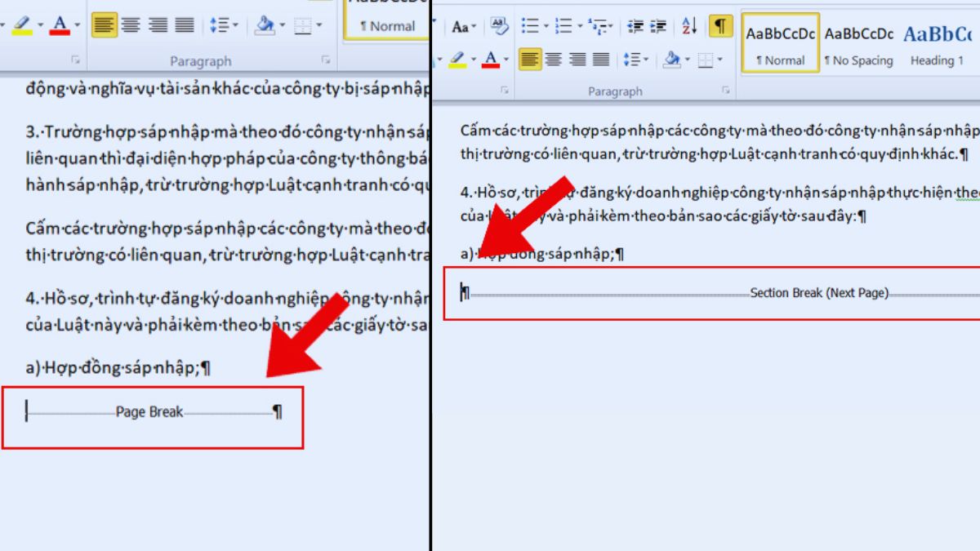
Task: Click the Borders icon in left window
Action: [x=302, y=25]
